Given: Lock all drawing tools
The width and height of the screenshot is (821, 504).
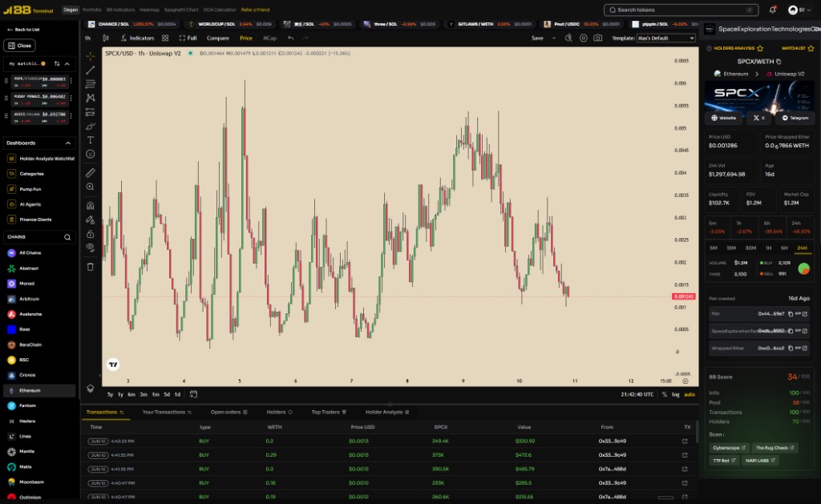Looking at the screenshot, I should coord(90,234).
